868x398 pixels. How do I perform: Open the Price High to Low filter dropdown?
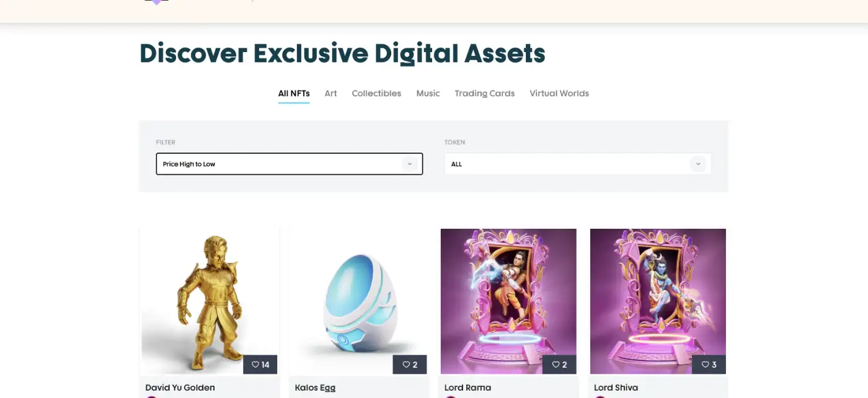tap(290, 164)
